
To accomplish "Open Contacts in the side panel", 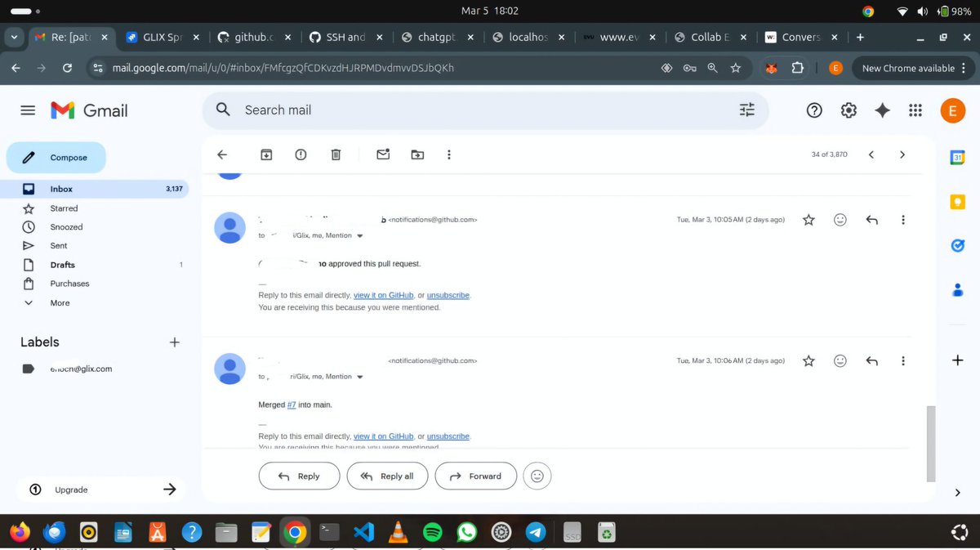I will pos(958,289).
